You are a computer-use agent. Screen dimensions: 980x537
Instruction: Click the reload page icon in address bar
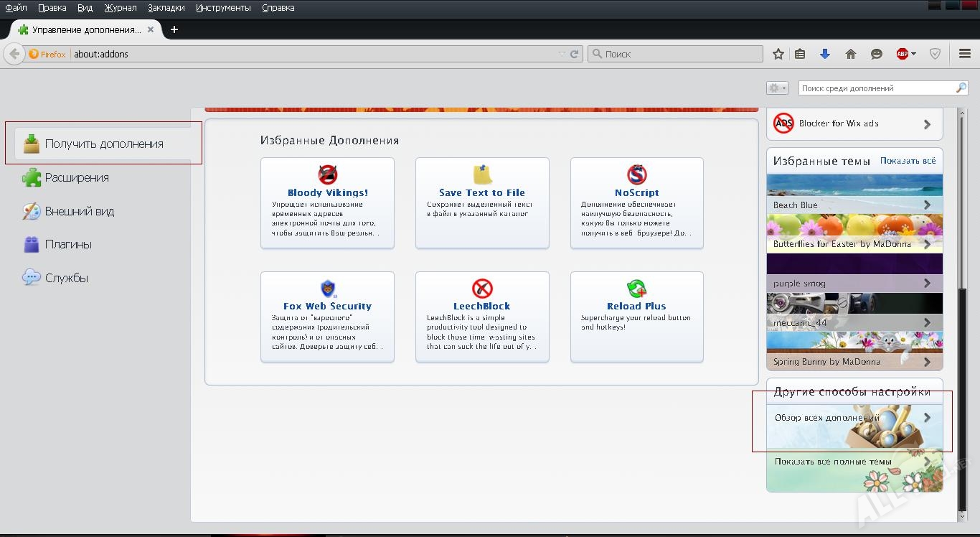click(x=575, y=54)
